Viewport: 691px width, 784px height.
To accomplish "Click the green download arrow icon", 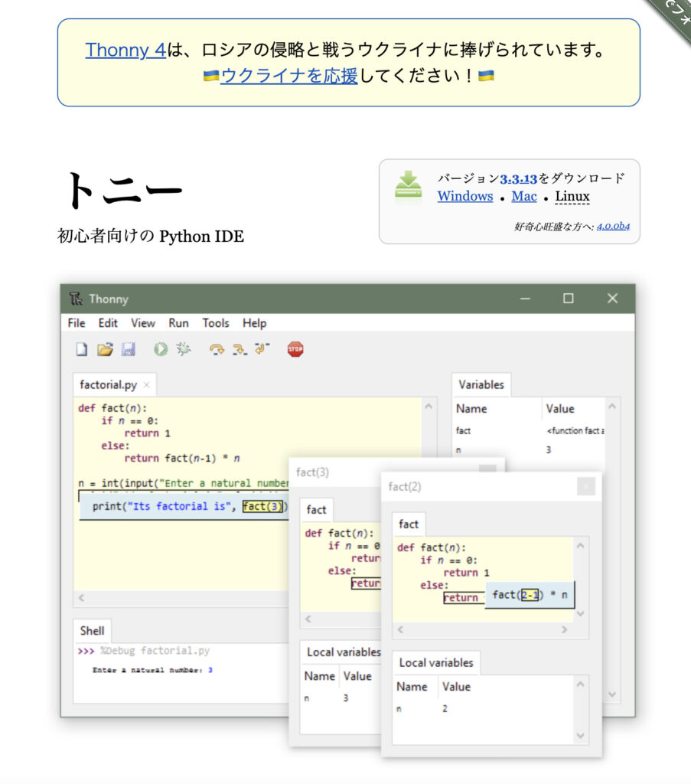I will pos(408,187).
